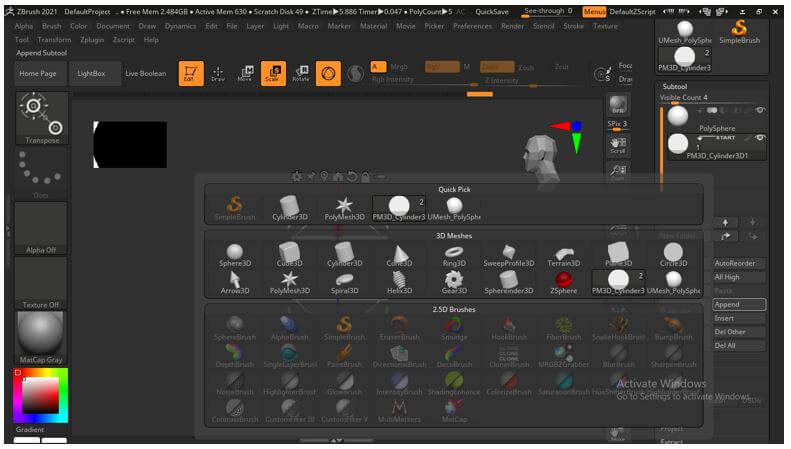Select the Helix3D mesh
Image resolution: width=791 pixels, height=449 pixels.
pos(400,283)
